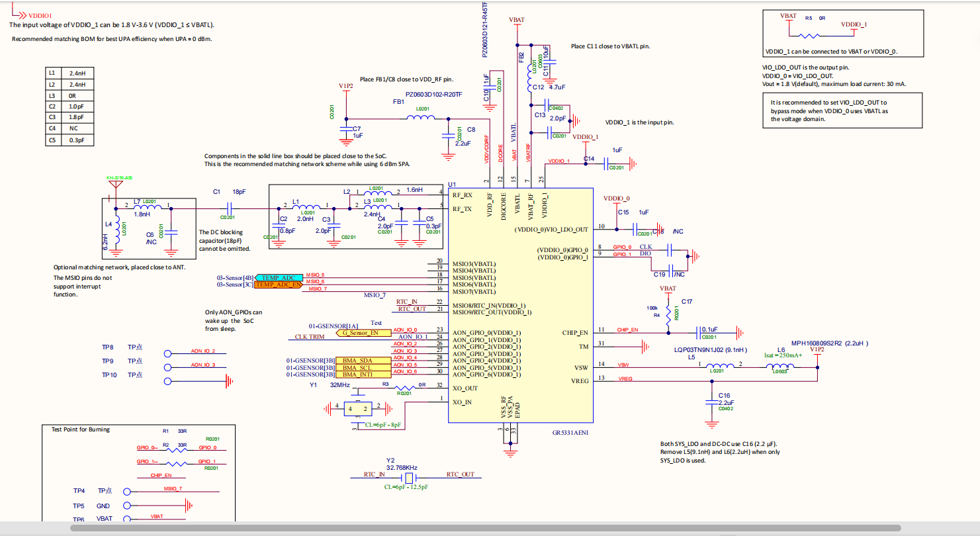
Task: Click the TP5 GND test point circle
Action: 127,506
